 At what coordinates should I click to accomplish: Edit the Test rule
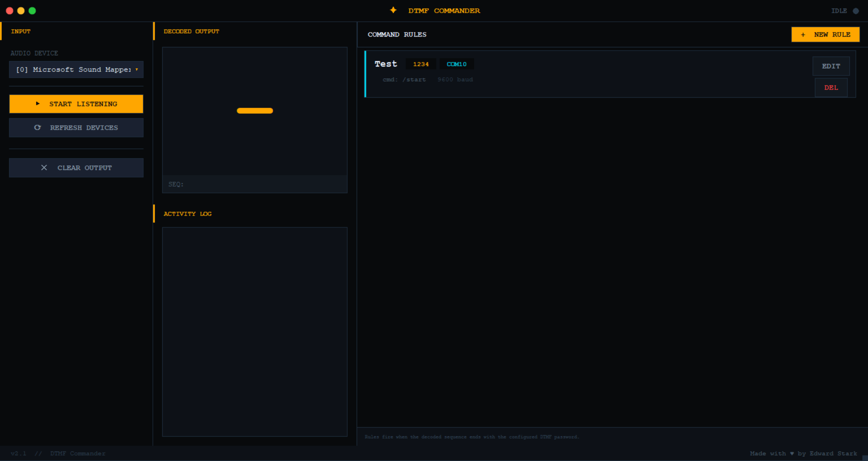pyautogui.click(x=831, y=66)
